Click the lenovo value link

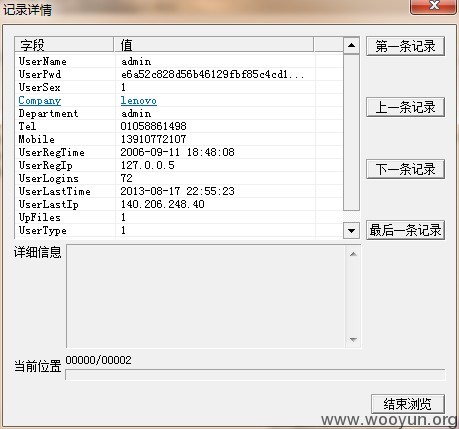pyautogui.click(x=139, y=100)
